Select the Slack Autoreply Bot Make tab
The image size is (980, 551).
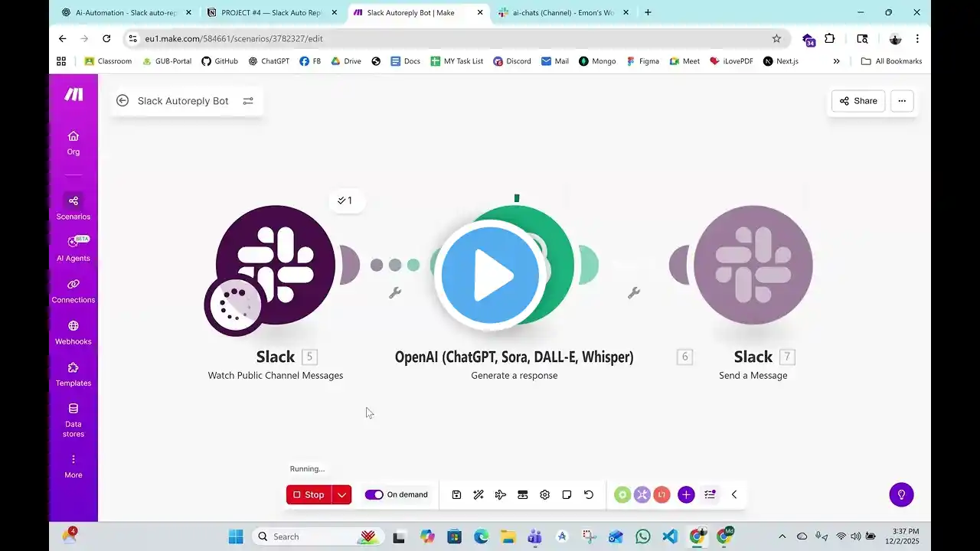click(418, 12)
